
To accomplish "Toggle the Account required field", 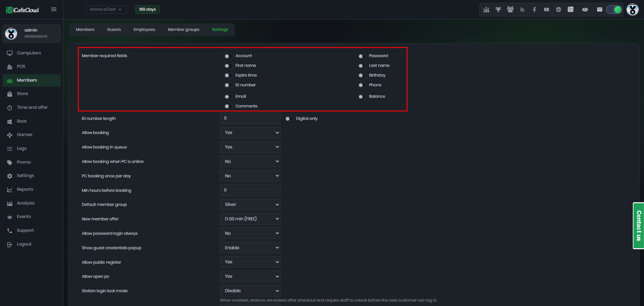I will 228,56.
